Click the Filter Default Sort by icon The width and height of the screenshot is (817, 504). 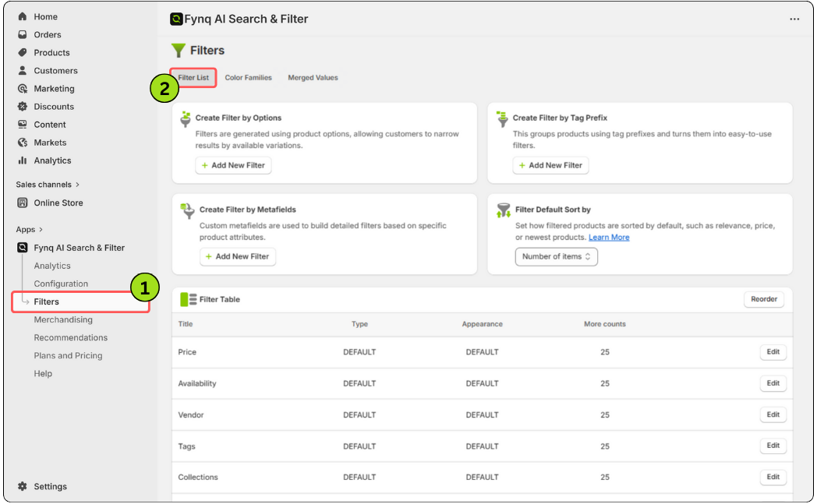pos(504,210)
